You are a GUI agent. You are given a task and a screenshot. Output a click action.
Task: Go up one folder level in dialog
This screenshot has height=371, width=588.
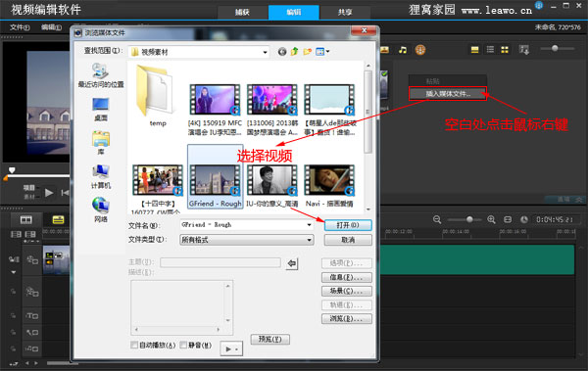[294, 51]
